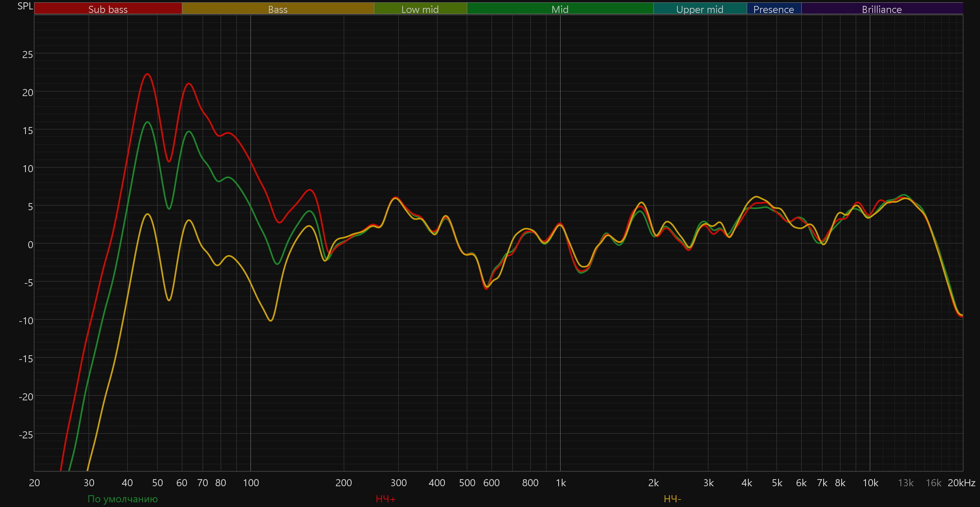Toggle the green 'По умолчанию' legend label

122,499
